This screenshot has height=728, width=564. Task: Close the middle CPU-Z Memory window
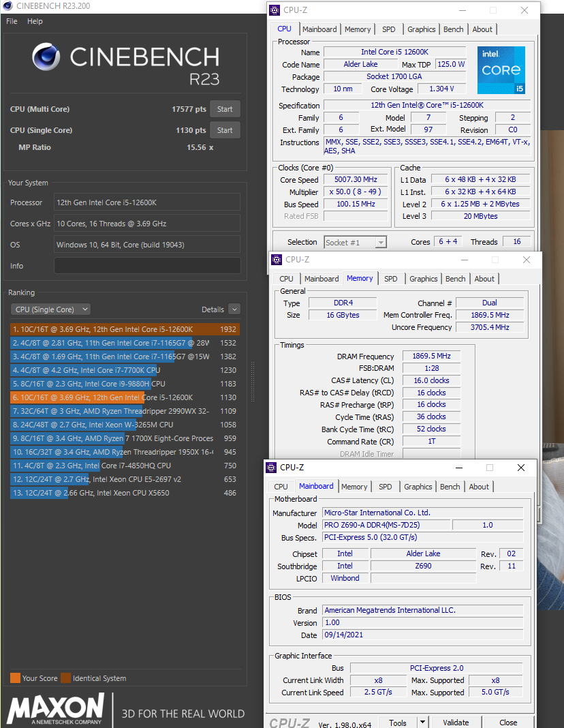pyautogui.click(x=527, y=260)
